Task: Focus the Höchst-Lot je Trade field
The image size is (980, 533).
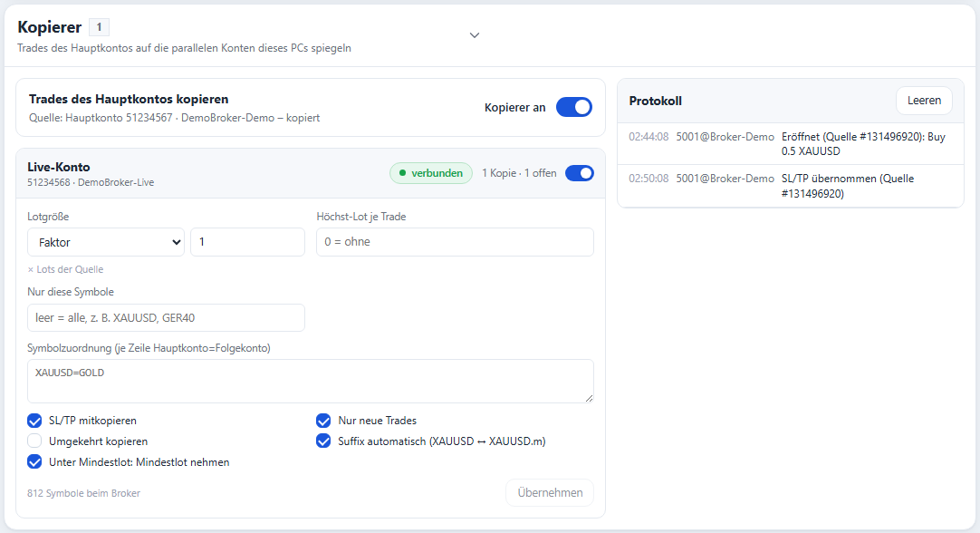Action: tap(455, 242)
